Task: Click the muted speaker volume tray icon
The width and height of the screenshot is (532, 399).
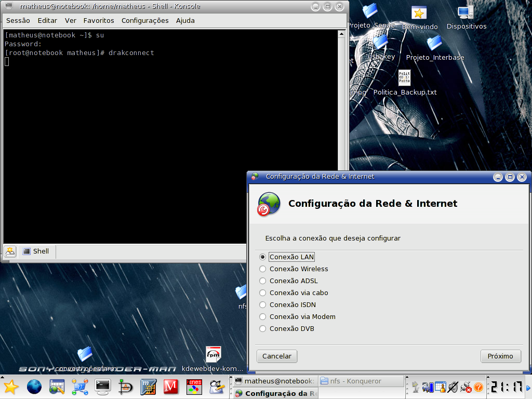Action: [x=453, y=387]
